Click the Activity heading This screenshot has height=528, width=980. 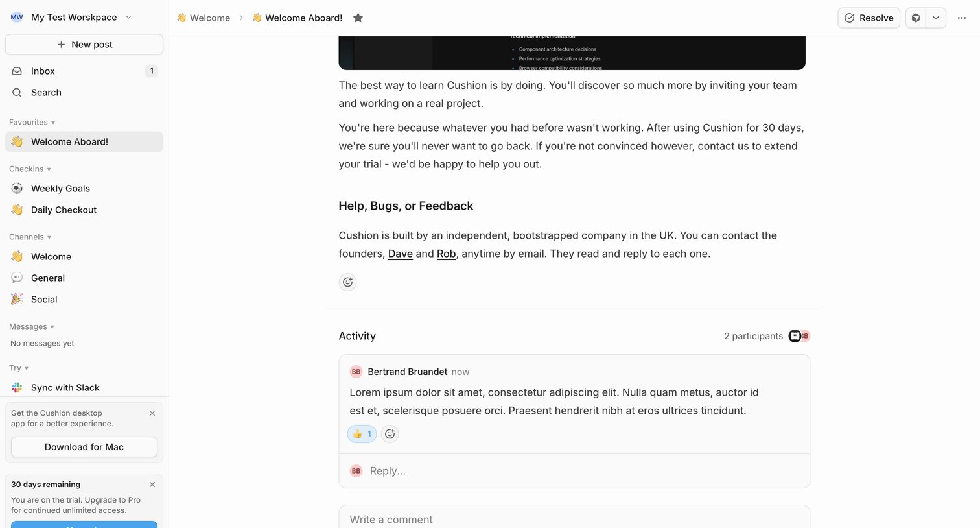[357, 336]
